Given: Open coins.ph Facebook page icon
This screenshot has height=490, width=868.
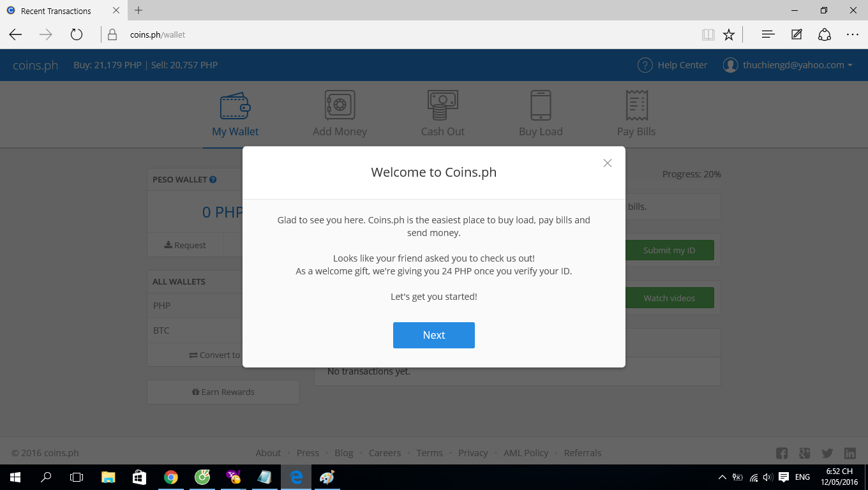Looking at the screenshot, I should (x=782, y=453).
